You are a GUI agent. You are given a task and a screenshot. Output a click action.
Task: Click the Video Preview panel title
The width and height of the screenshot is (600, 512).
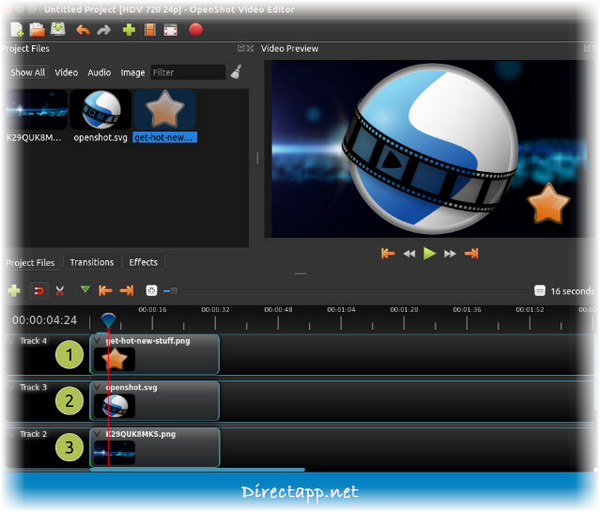pos(290,49)
